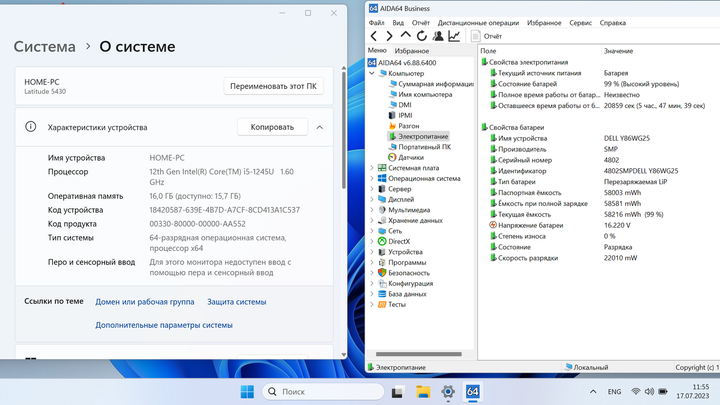Expand Сеть node
720x405 pixels.
tap(372, 231)
